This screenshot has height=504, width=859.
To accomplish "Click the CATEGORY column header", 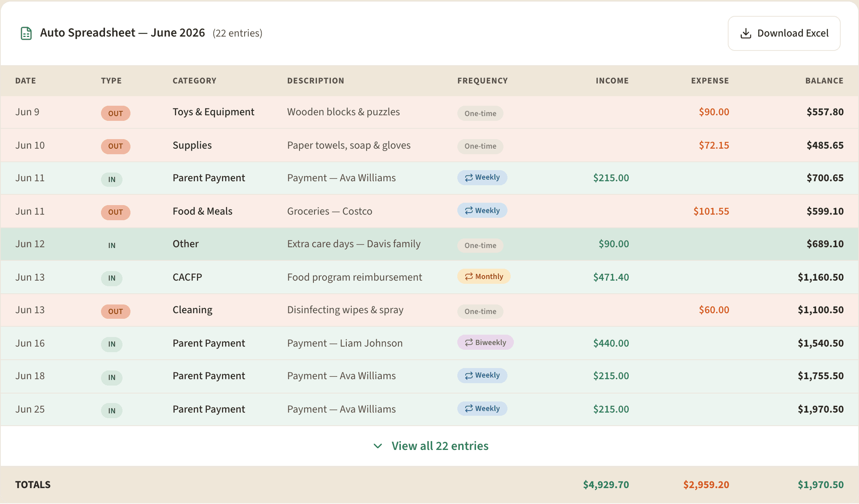I will (194, 81).
